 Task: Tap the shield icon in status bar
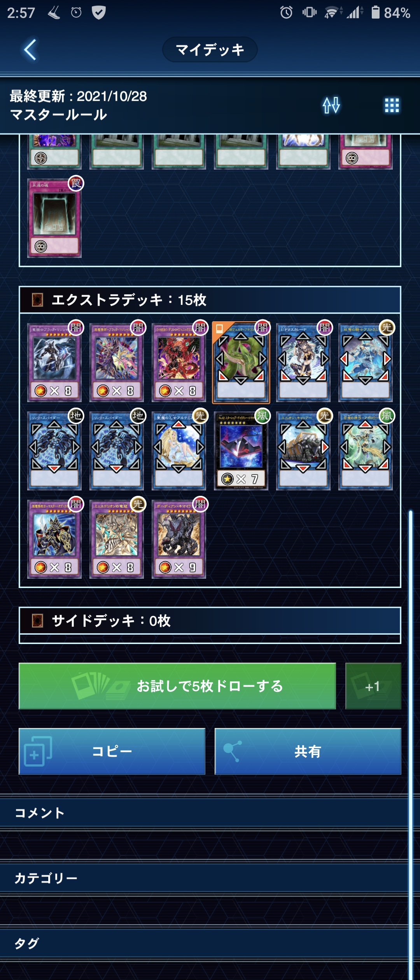coord(99,12)
